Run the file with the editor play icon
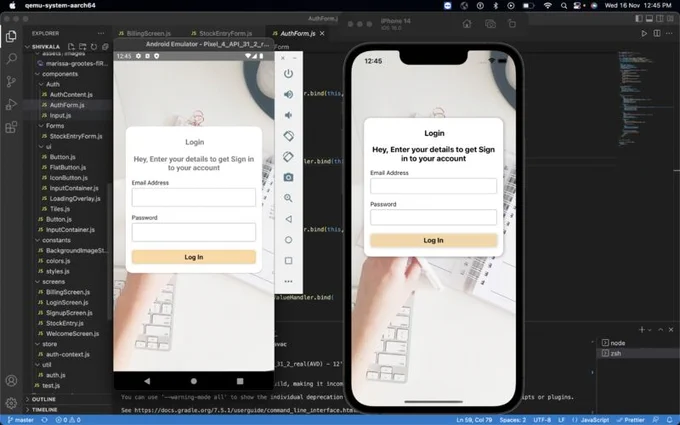The height and width of the screenshot is (425, 680). click(644, 33)
